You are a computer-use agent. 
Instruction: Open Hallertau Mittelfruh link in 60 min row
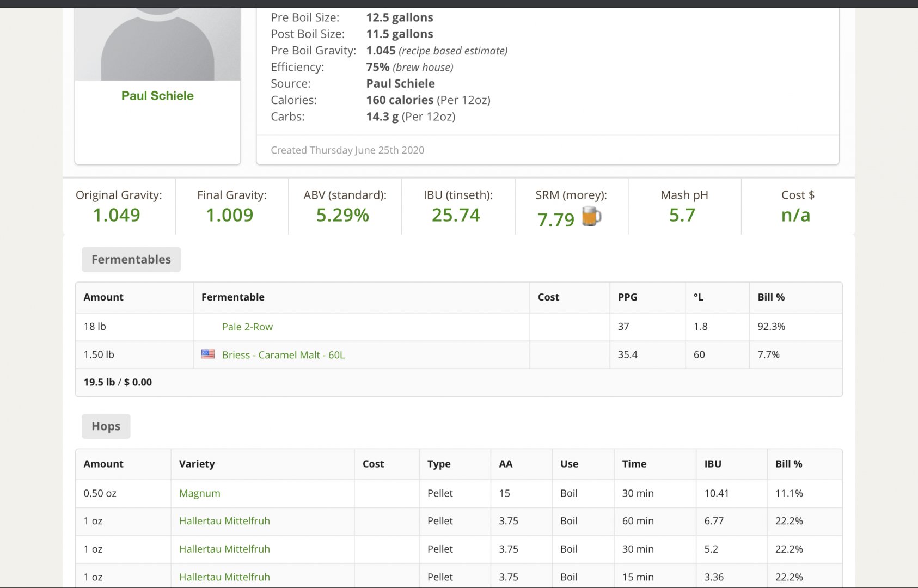[x=224, y=521]
